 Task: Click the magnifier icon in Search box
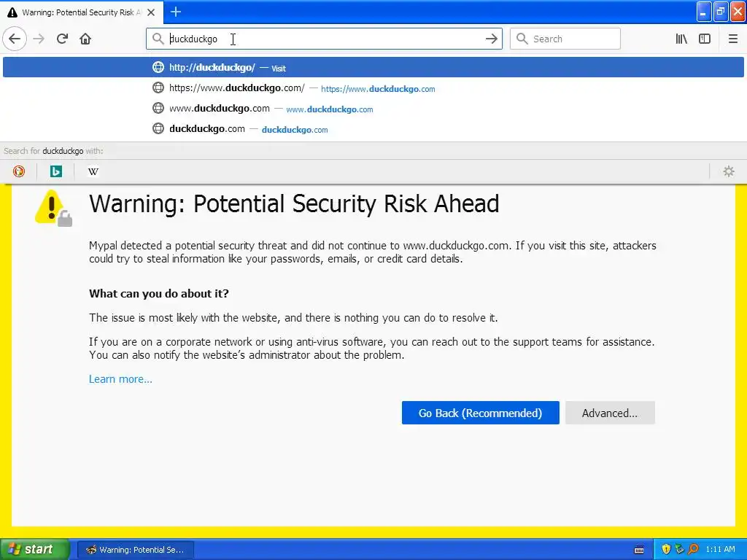click(x=522, y=39)
